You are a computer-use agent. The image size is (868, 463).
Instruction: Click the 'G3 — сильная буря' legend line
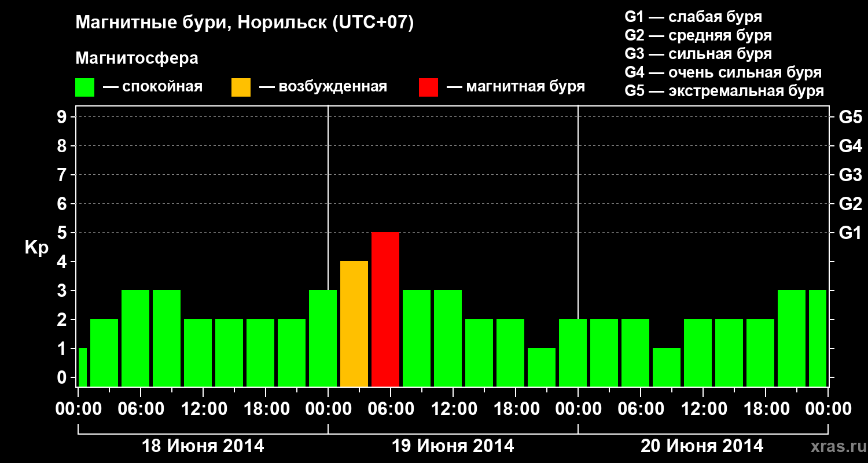pyautogui.click(x=698, y=54)
